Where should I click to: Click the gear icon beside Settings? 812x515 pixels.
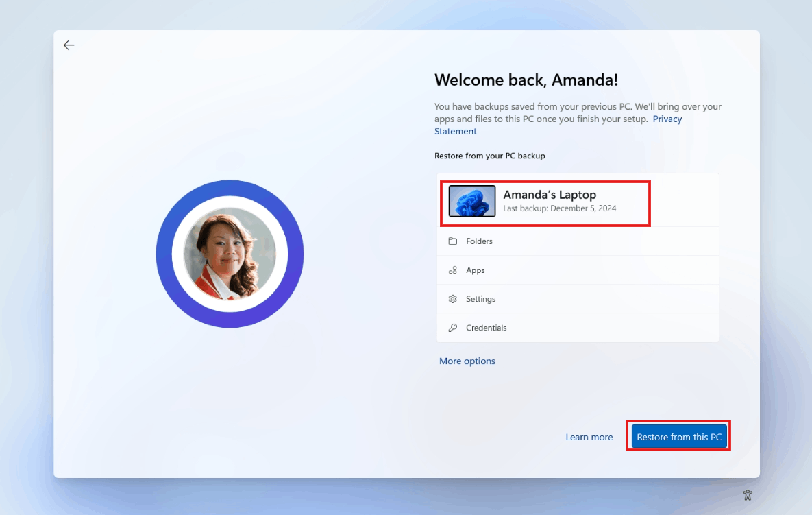453,299
